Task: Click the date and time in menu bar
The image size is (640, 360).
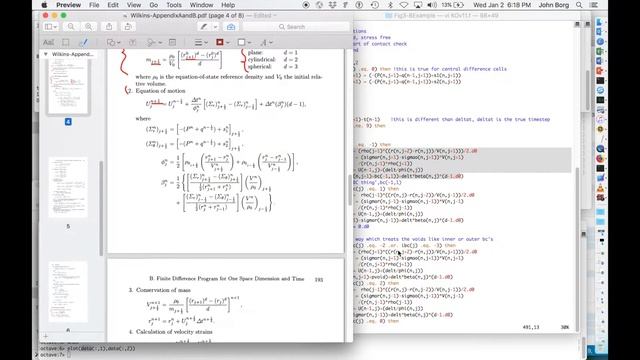Action: (502, 5)
